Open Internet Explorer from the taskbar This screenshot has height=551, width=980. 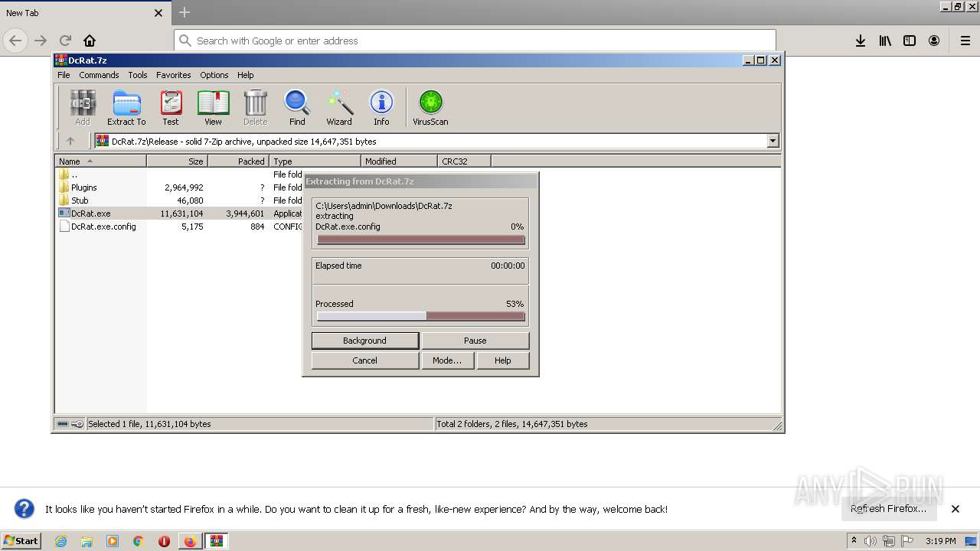(x=60, y=541)
